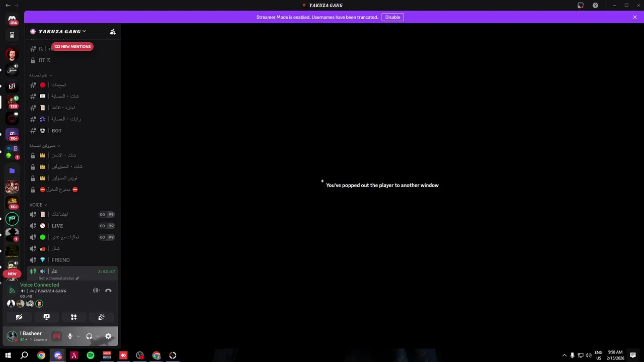Disable Streamer Mode button

(392, 17)
